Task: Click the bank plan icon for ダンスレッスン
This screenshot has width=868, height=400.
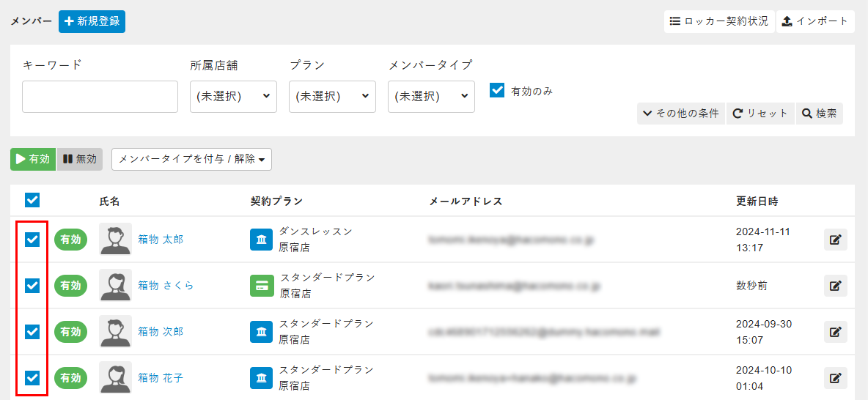Action: (261, 240)
